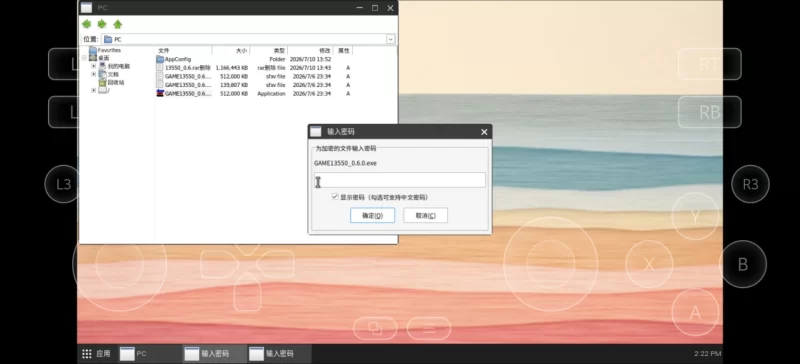Screen dimensions: 800x364
Task: Tap the RT trigger button
Action: point(709,64)
